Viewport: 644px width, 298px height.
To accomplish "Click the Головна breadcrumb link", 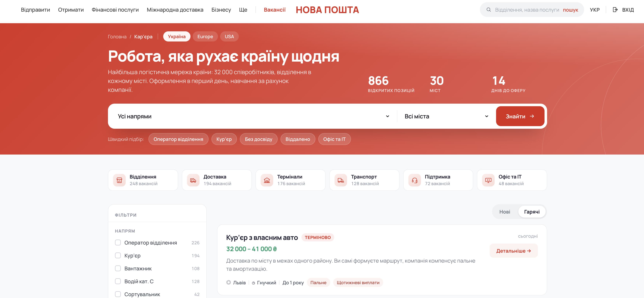I will [x=117, y=37].
